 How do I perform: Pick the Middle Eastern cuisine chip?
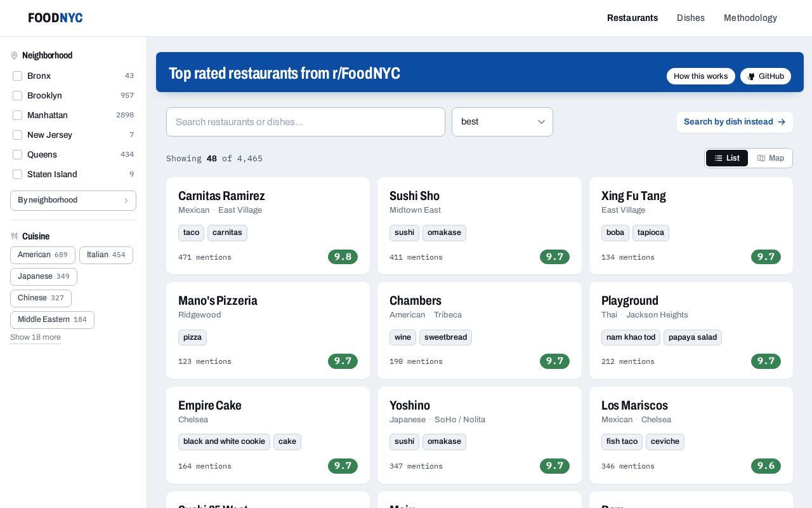click(52, 320)
